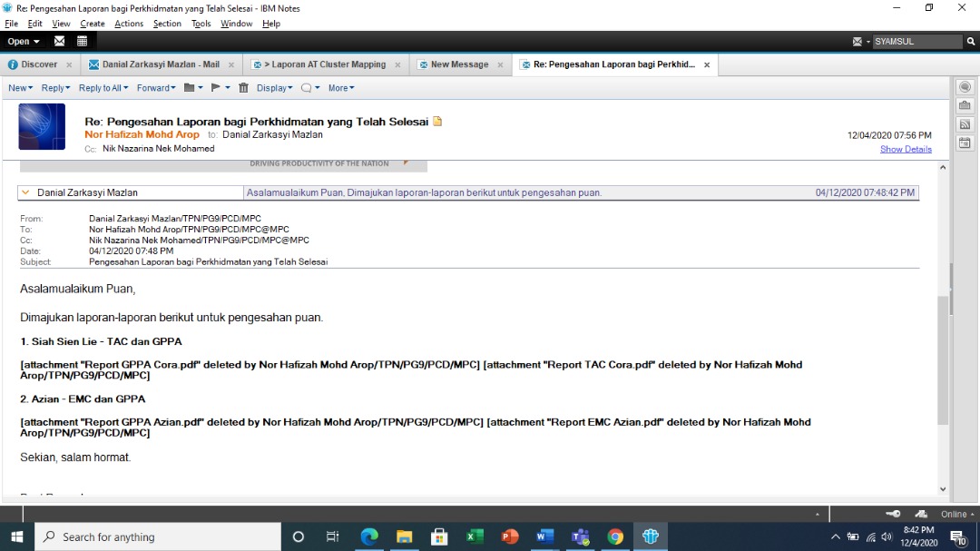Open the Display dropdown
Screen dimensions: 980x551
(x=274, y=88)
